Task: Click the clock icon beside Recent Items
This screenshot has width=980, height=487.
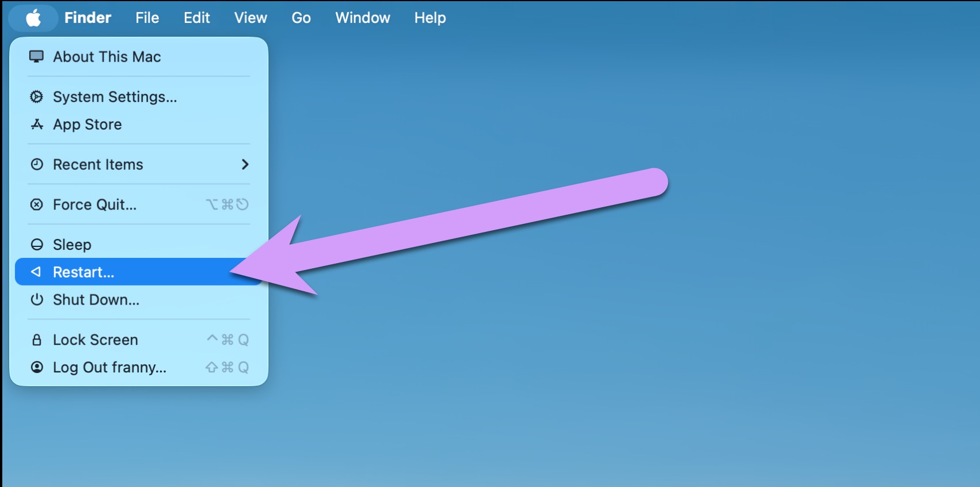Action: 37,165
